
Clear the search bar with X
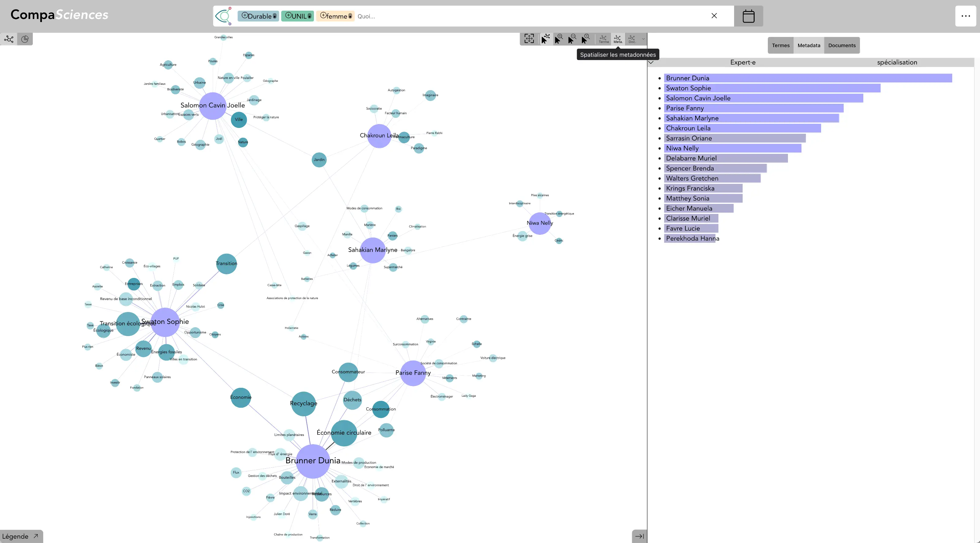(714, 16)
